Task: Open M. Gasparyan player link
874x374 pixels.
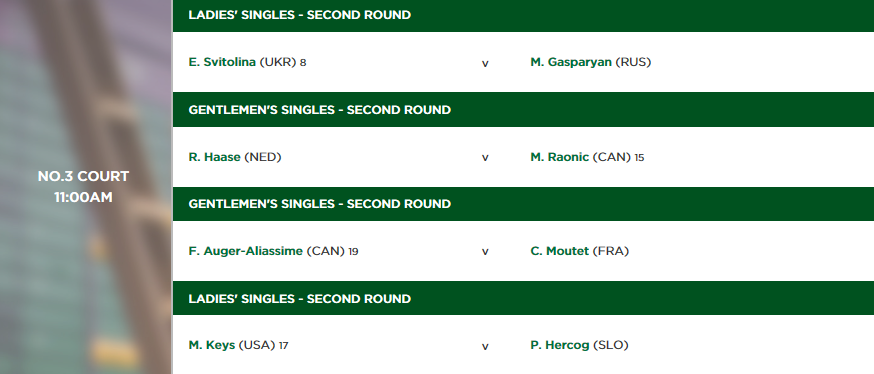Action: tap(571, 62)
